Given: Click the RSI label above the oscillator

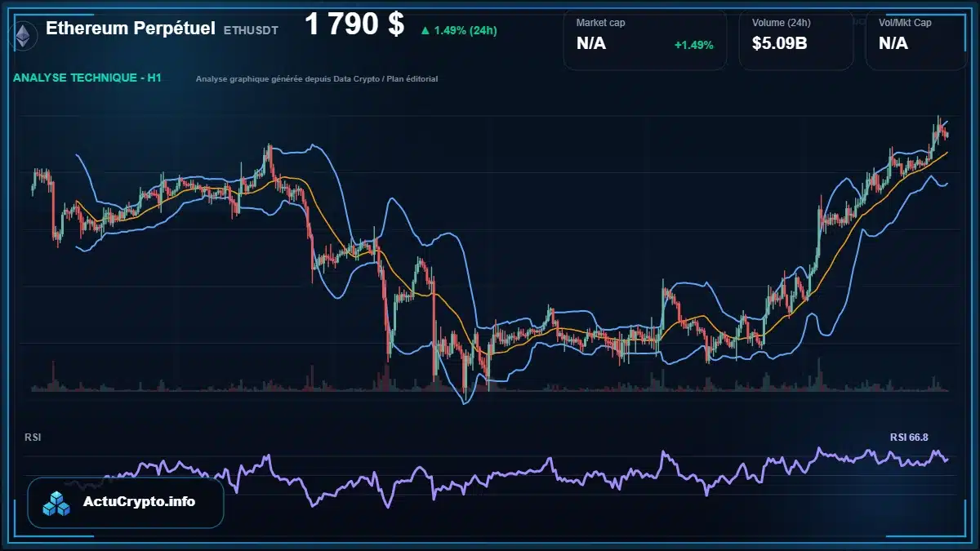Looking at the screenshot, I should (x=33, y=438).
